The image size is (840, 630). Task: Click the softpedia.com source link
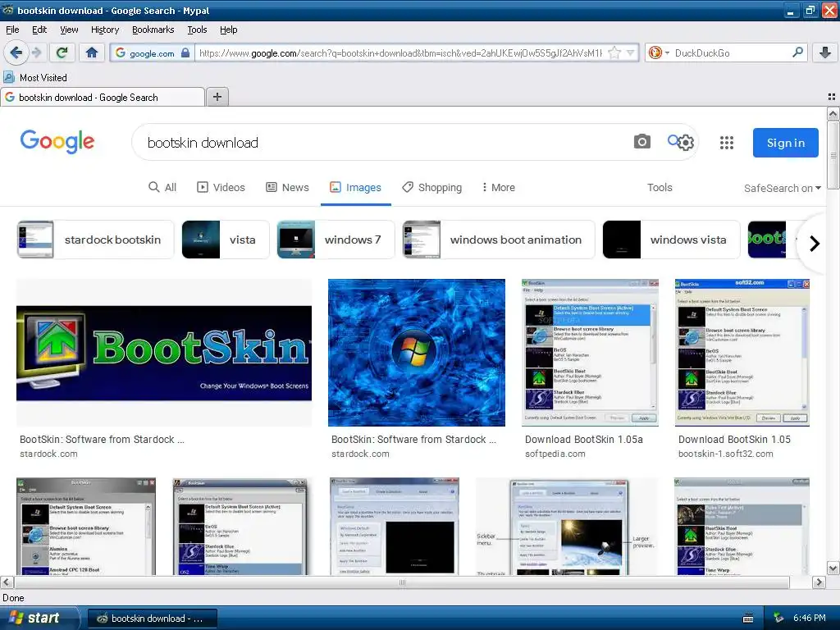pos(555,454)
